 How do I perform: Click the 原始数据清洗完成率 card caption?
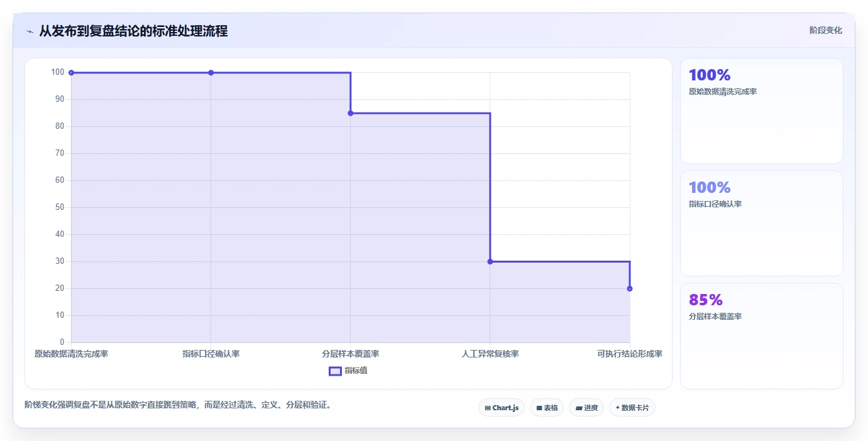point(723,92)
